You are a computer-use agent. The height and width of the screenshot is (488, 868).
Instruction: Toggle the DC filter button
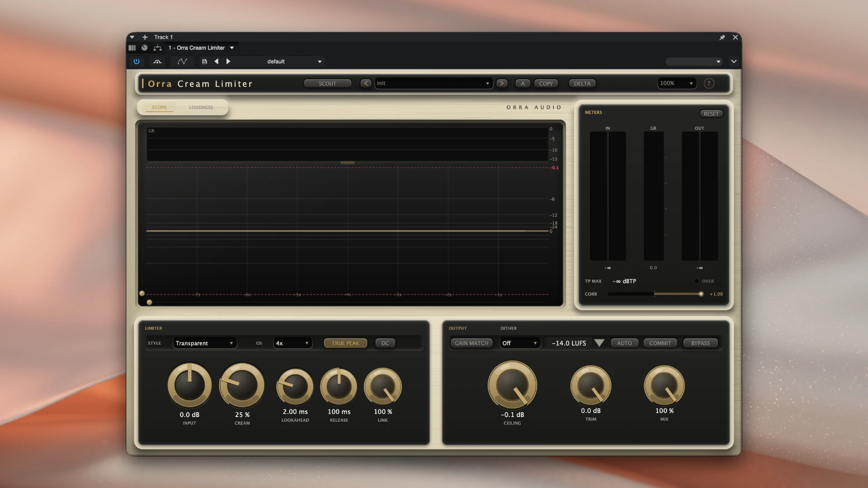point(385,343)
